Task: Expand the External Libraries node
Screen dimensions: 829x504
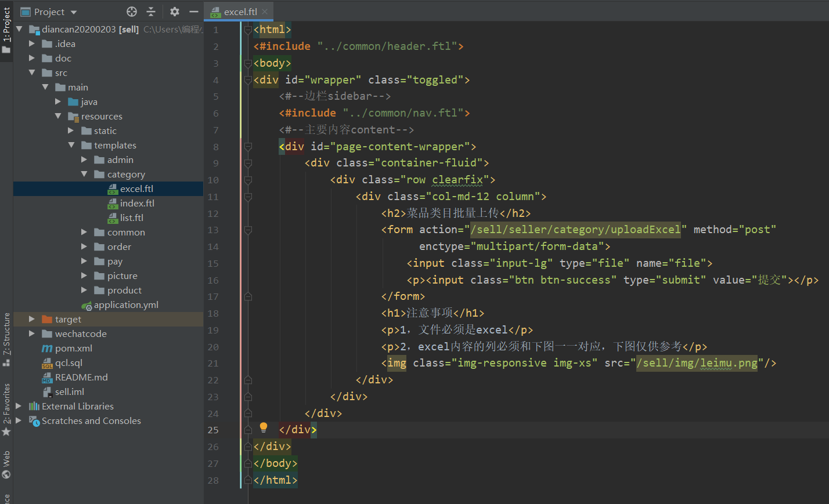Action: pos(19,406)
